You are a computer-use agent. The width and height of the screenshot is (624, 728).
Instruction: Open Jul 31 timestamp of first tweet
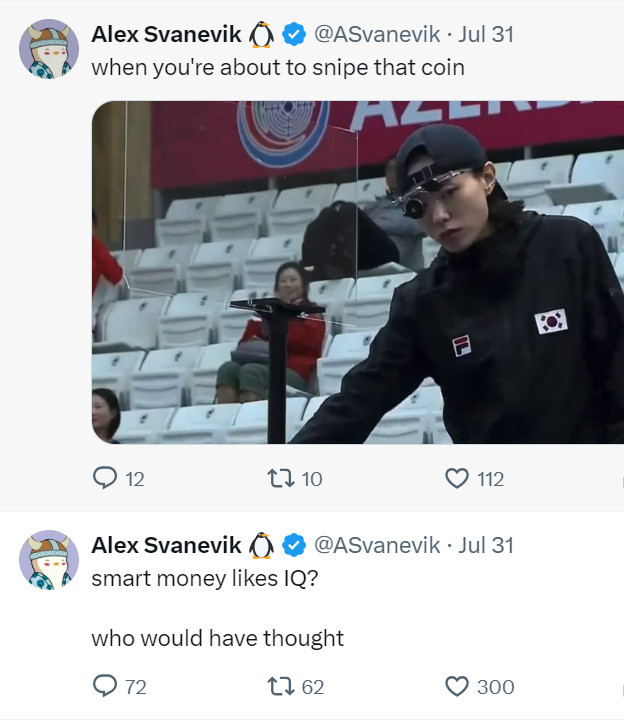486,35
